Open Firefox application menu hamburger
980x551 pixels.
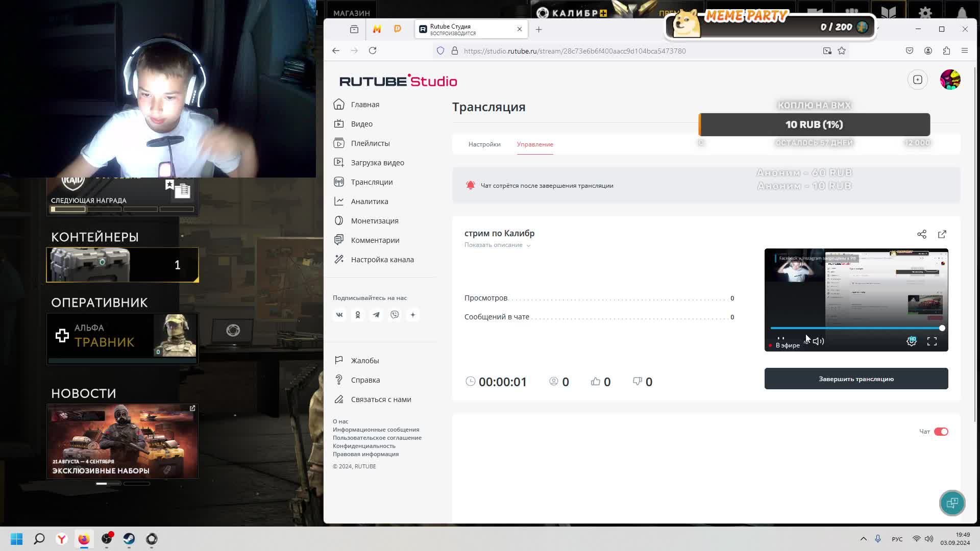[x=964, y=51]
